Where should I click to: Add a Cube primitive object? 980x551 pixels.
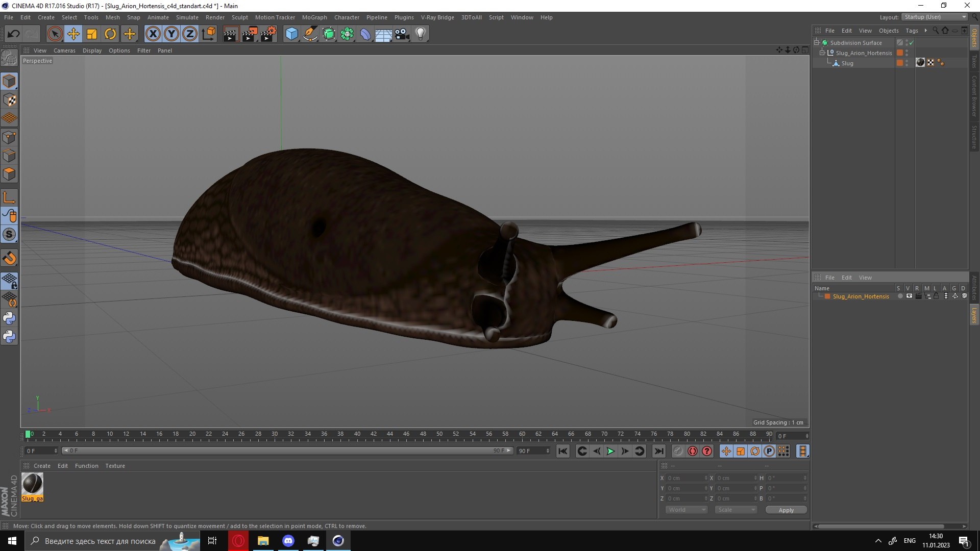point(291,34)
